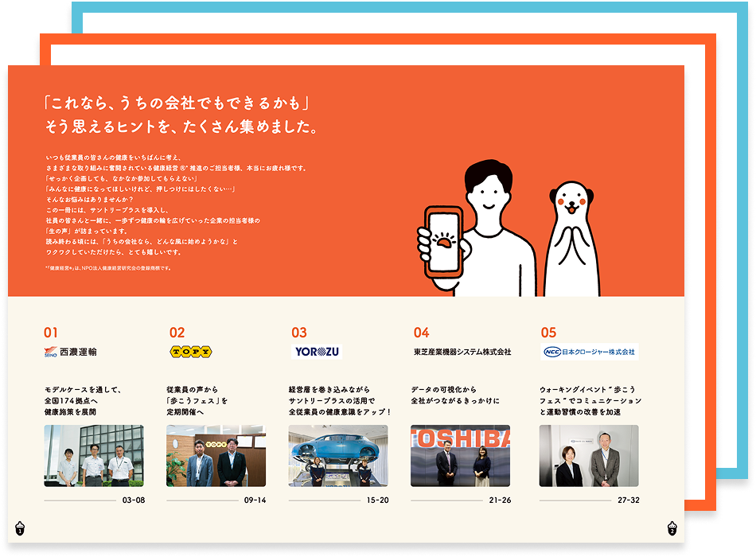
Task: Click section number 02
Action: [x=177, y=333]
